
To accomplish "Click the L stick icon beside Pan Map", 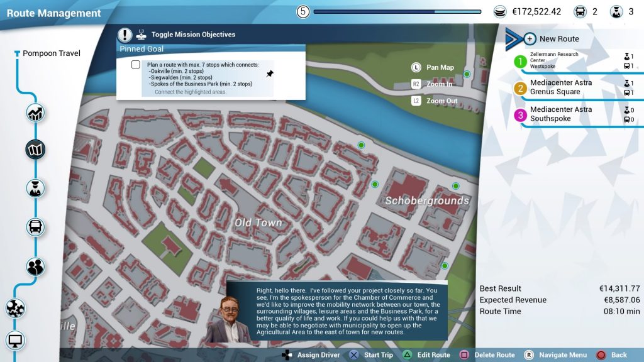I will click(416, 67).
